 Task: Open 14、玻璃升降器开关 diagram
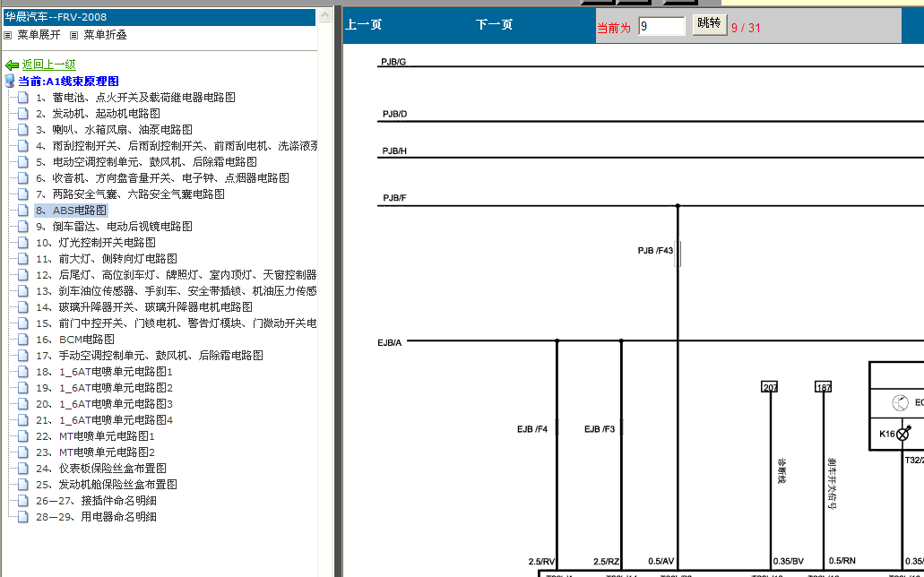tap(143, 307)
